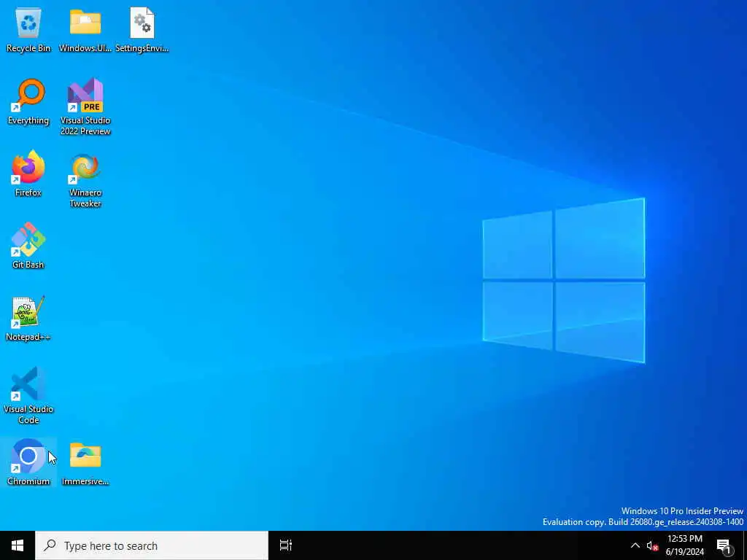This screenshot has width=747, height=560.
Task: Select the Firefox desktop shortcut
Action: pos(28,174)
